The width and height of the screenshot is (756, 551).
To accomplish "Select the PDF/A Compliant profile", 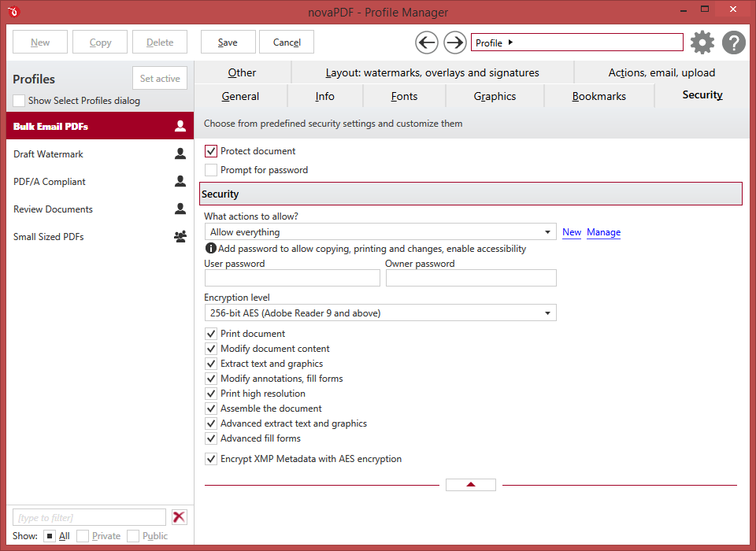I will [x=50, y=182].
